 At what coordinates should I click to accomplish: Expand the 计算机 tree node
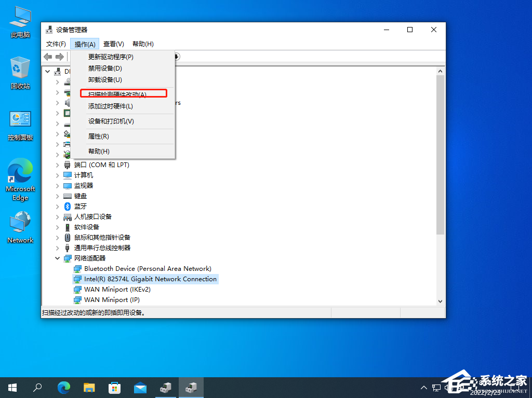coord(57,175)
